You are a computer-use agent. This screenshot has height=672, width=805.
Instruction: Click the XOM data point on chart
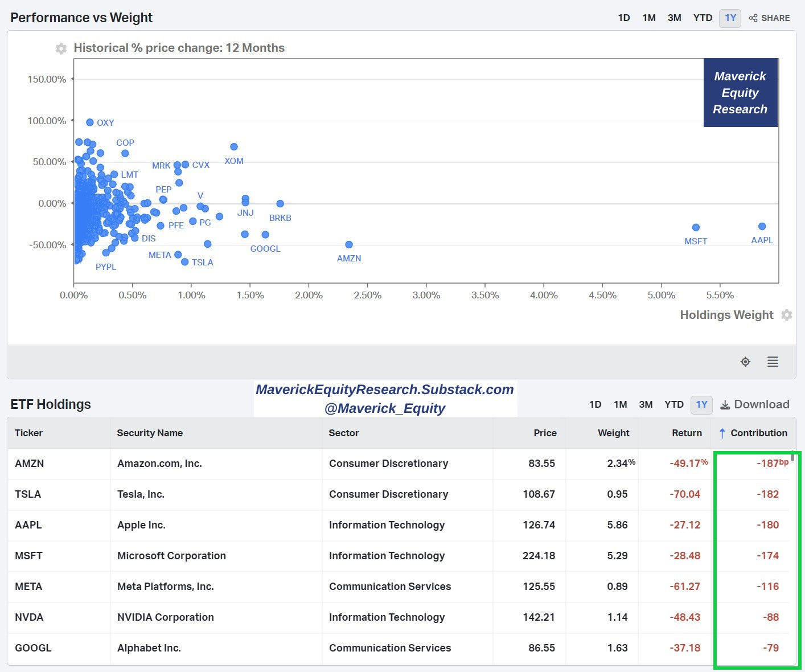coord(233,146)
